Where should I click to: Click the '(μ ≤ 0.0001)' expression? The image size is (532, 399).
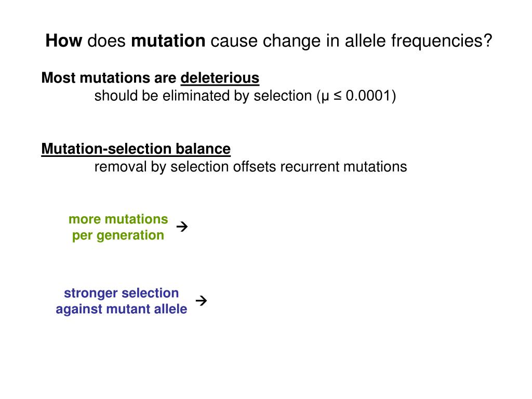click(356, 96)
